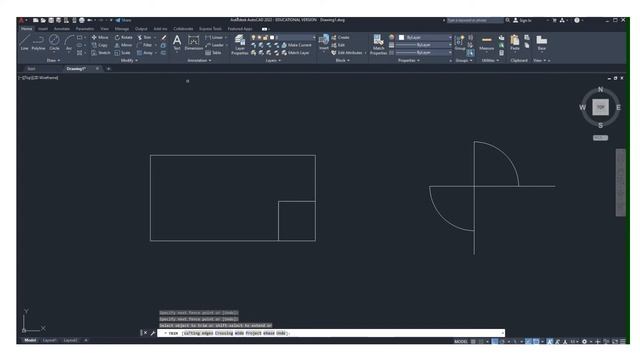Click Match Layer
The height and width of the screenshot is (360, 640).
pos(296,53)
